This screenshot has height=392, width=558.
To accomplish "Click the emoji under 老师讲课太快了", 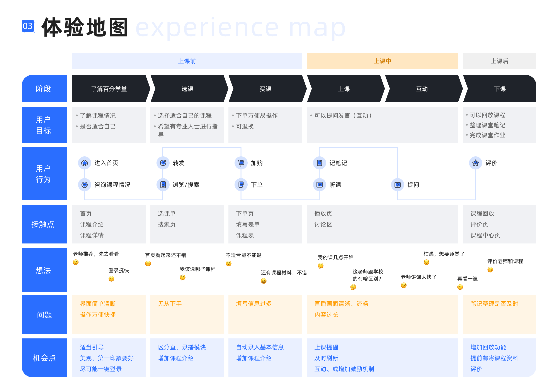I will (404, 285).
